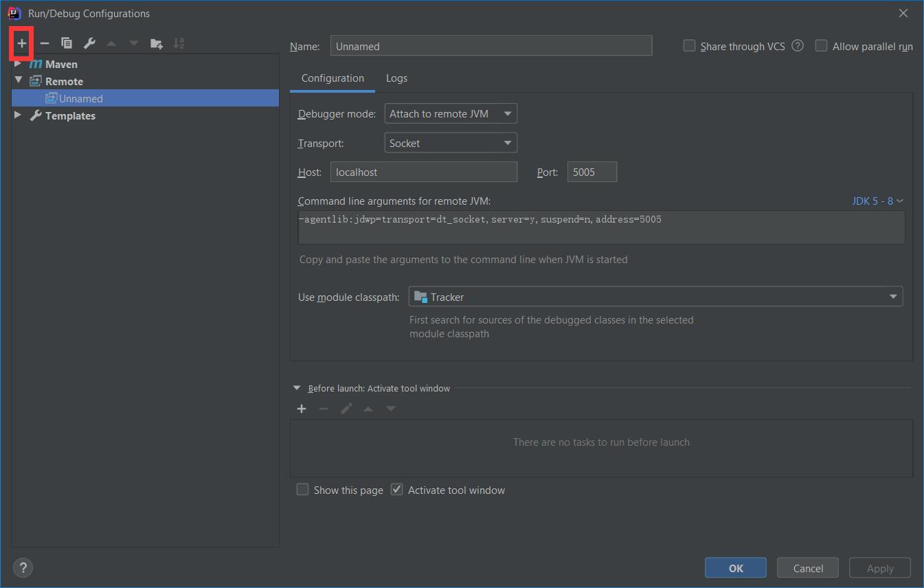Click the Host input field
The height and width of the screenshot is (588, 924).
[x=423, y=172]
